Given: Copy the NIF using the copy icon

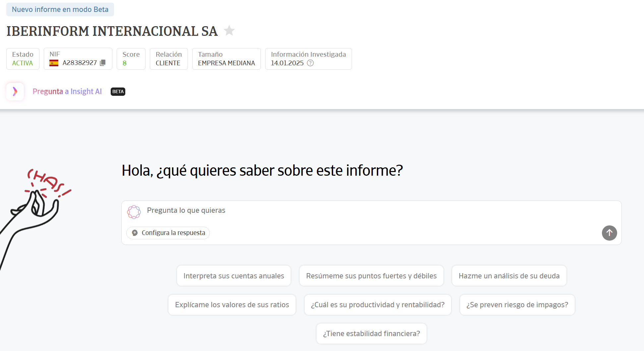Looking at the screenshot, I should (x=103, y=63).
